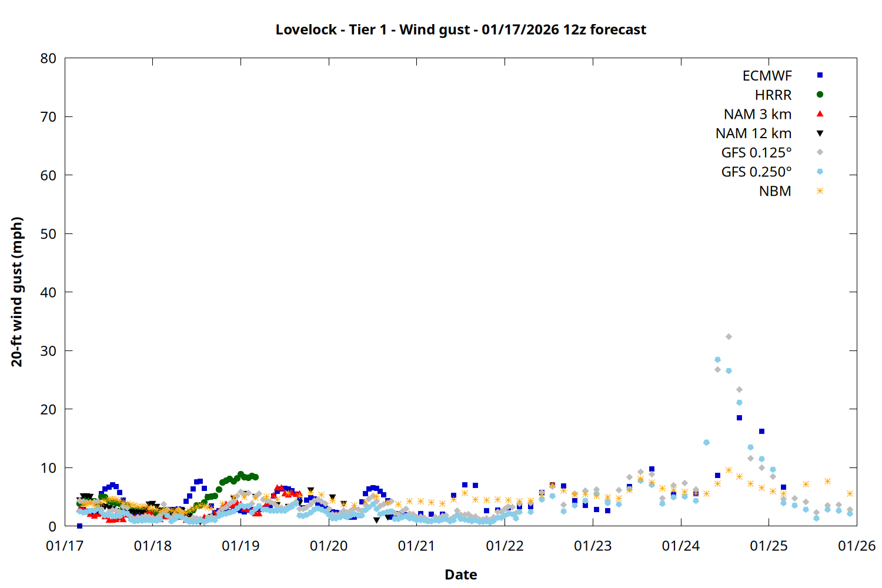
Task: Click the 40 value on the y-axis
Action: point(48,292)
